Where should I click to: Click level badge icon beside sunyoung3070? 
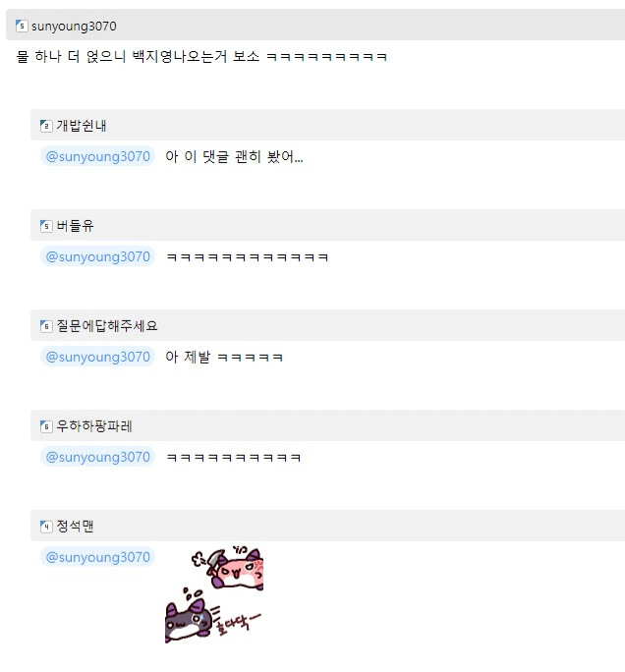click(22, 26)
